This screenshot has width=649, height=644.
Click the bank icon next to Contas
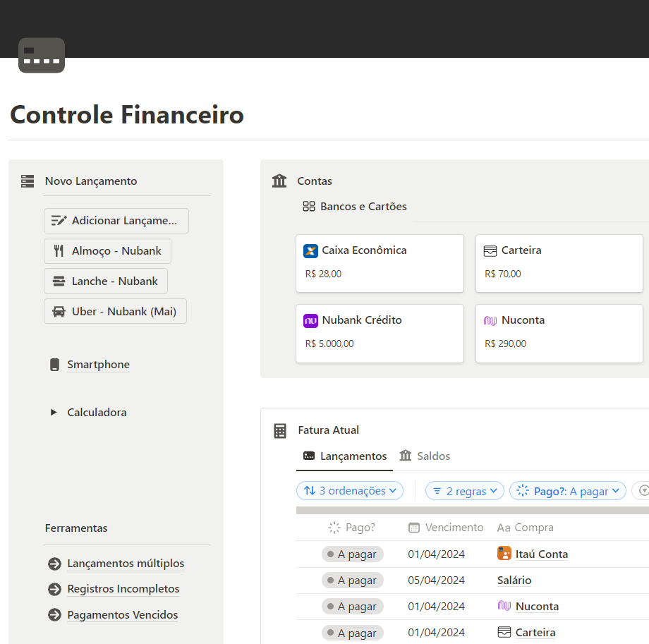click(x=279, y=181)
